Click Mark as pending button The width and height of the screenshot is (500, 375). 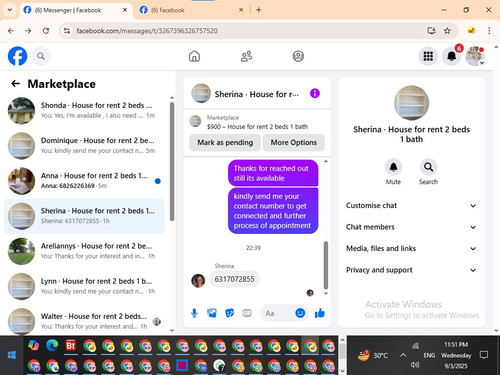[225, 142]
